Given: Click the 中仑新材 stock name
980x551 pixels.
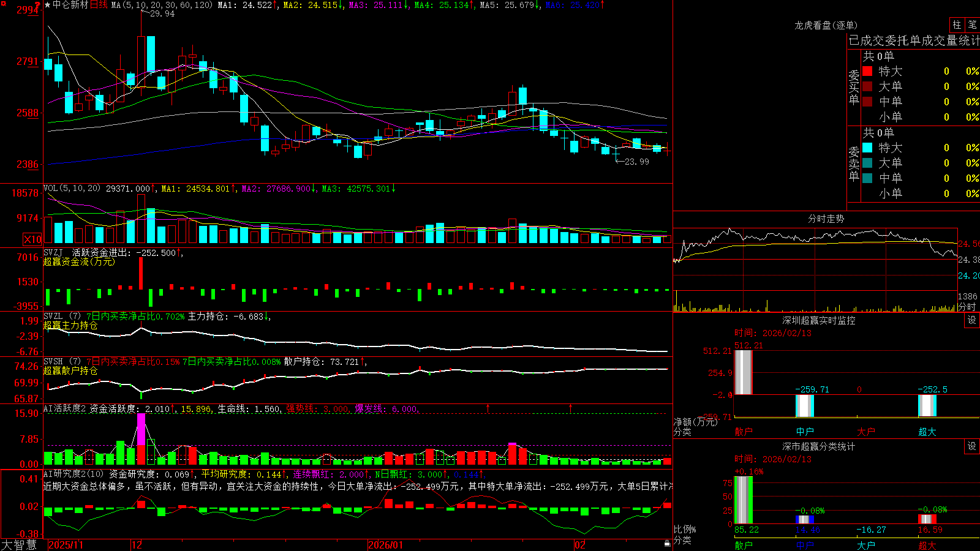Looking at the screenshot, I should point(70,5).
